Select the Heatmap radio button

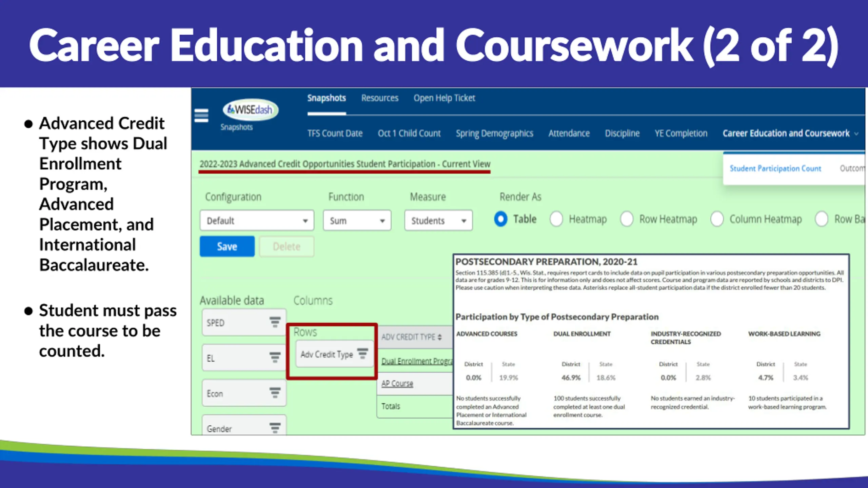click(556, 219)
